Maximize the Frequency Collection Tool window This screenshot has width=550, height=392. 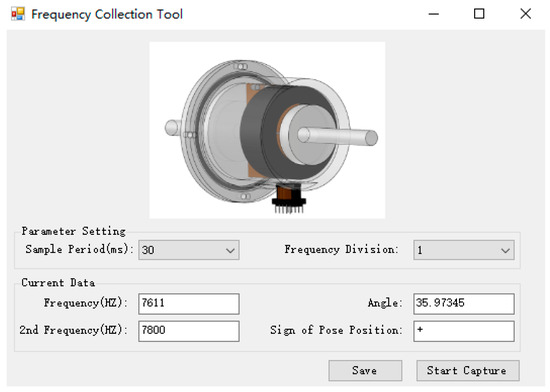479,14
